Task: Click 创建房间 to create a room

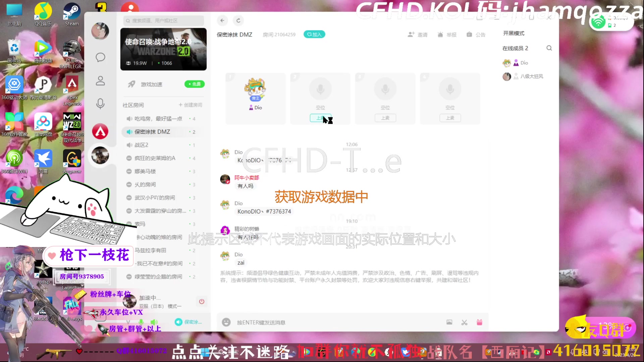Action: tap(191, 105)
